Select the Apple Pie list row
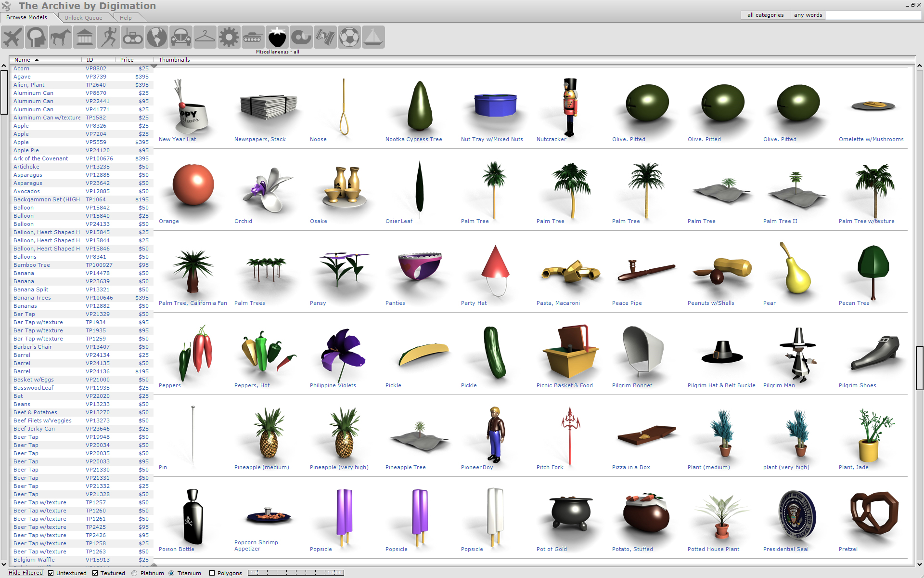Viewport: 924px width, 578px height. (81, 150)
